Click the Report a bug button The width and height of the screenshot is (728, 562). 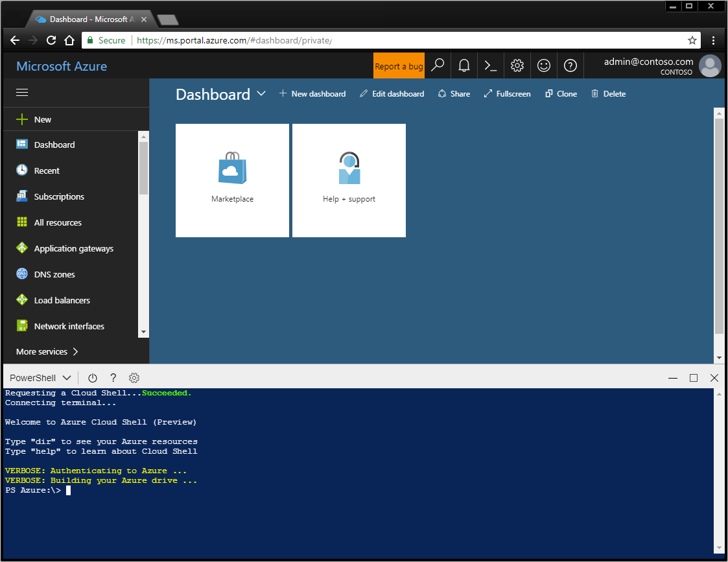(x=398, y=65)
